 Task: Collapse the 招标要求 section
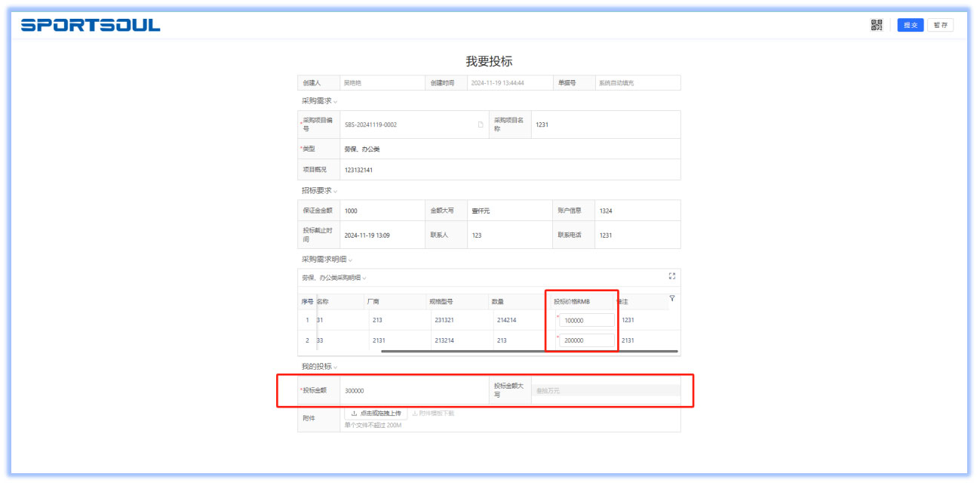tap(335, 191)
